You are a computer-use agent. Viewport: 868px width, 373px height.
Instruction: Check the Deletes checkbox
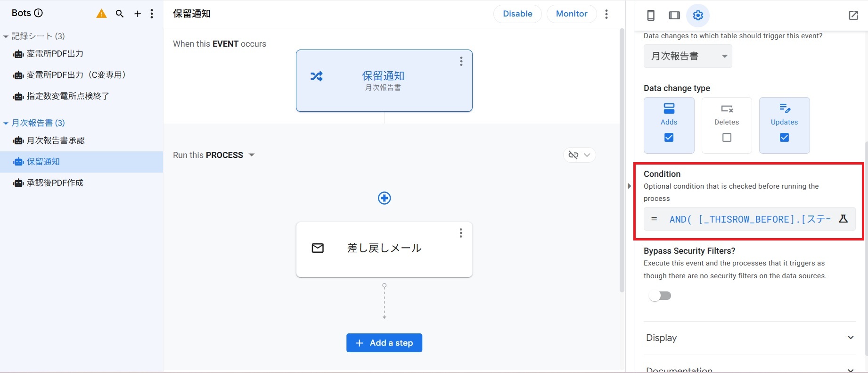[727, 138]
